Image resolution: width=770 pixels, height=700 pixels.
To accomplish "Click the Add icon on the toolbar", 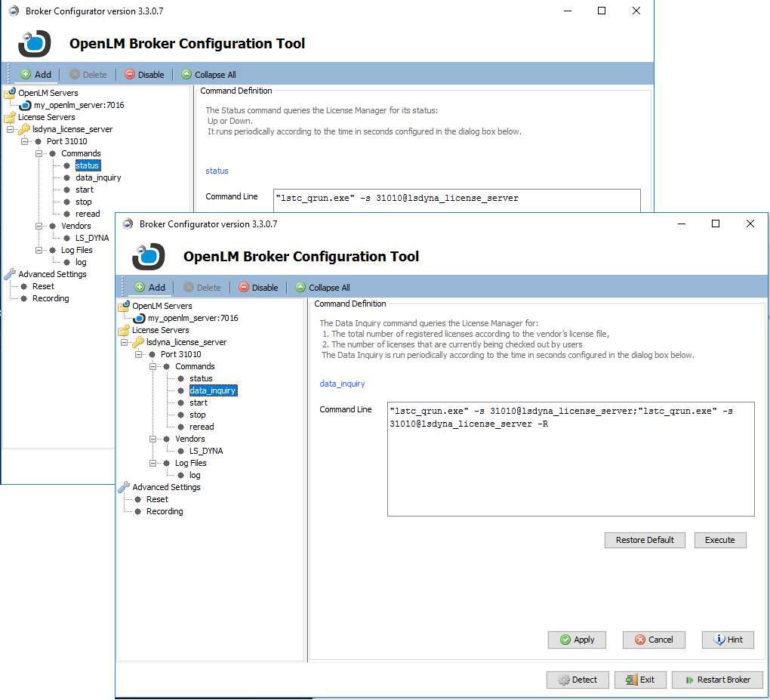I will point(140,287).
